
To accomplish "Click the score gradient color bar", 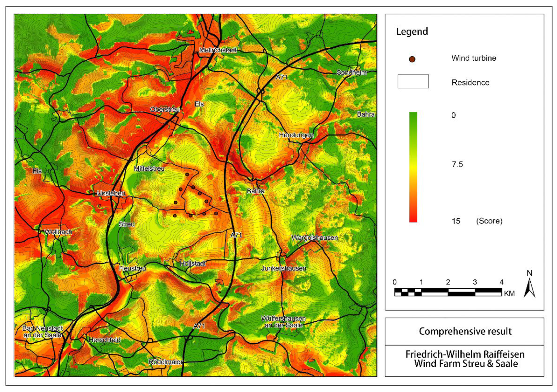I will [413, 167].
